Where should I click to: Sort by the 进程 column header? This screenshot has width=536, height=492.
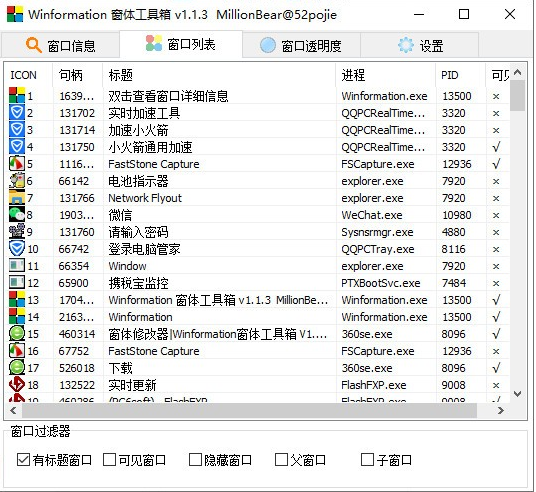[386, 75]
